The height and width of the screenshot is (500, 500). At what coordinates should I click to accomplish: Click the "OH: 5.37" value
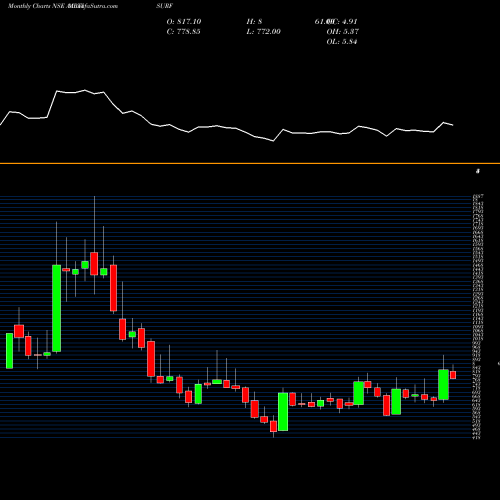coord(342,32)
